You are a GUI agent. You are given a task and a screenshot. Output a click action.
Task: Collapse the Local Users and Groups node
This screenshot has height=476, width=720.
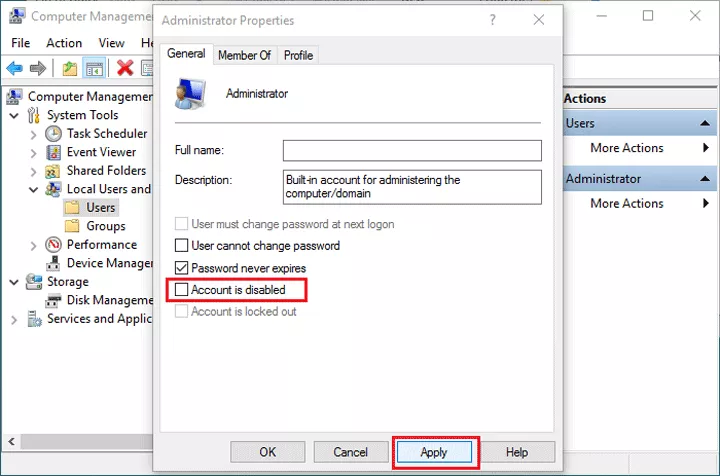(x=34, y=190)
